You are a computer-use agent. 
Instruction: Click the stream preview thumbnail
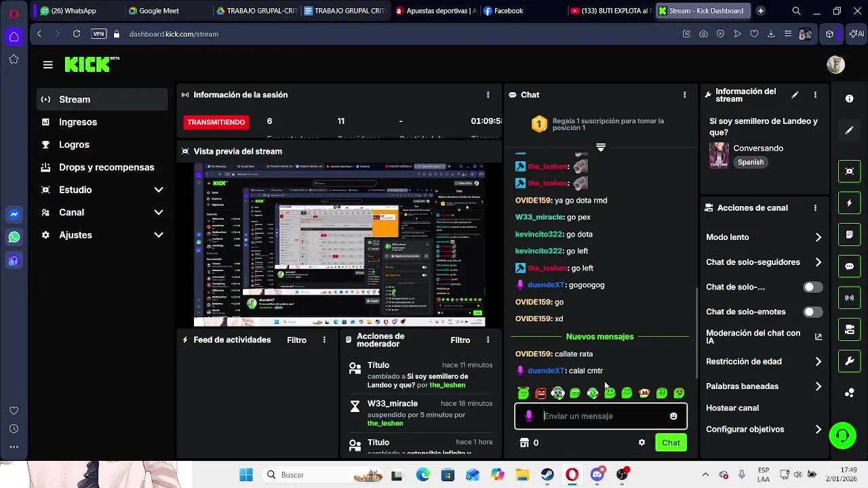[339, 245]
